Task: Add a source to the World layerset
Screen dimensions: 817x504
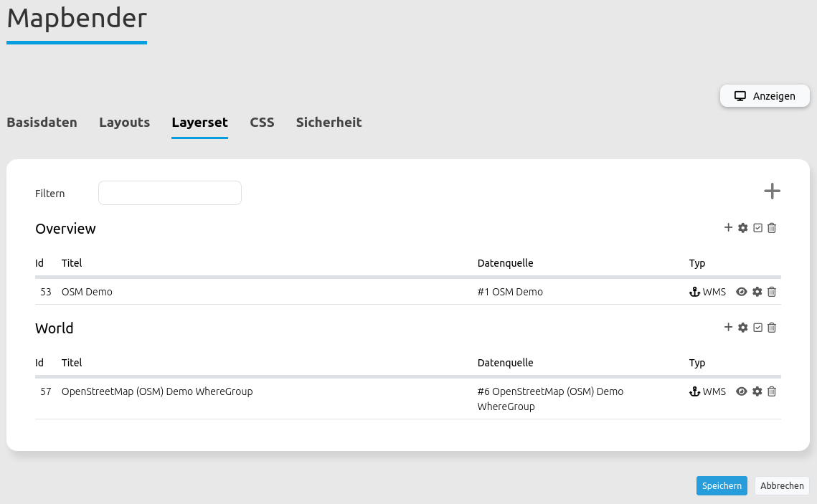Action: pyautogui.click(x=728, y=328)
